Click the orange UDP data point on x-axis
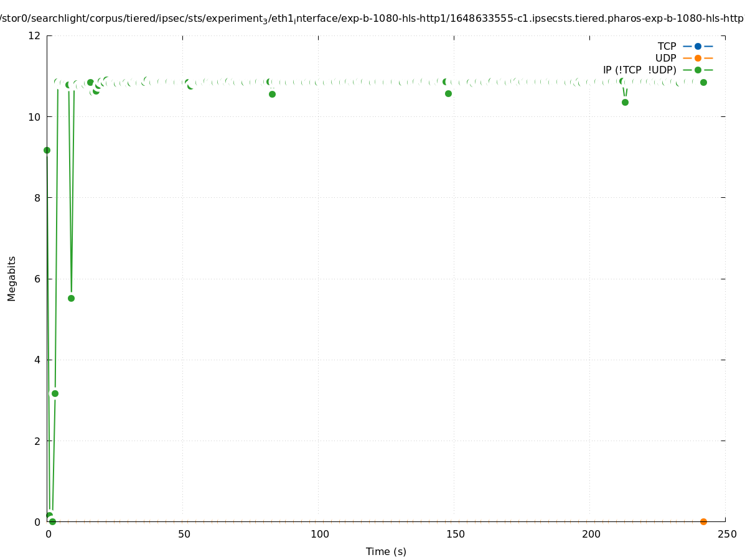 (703, 521)
